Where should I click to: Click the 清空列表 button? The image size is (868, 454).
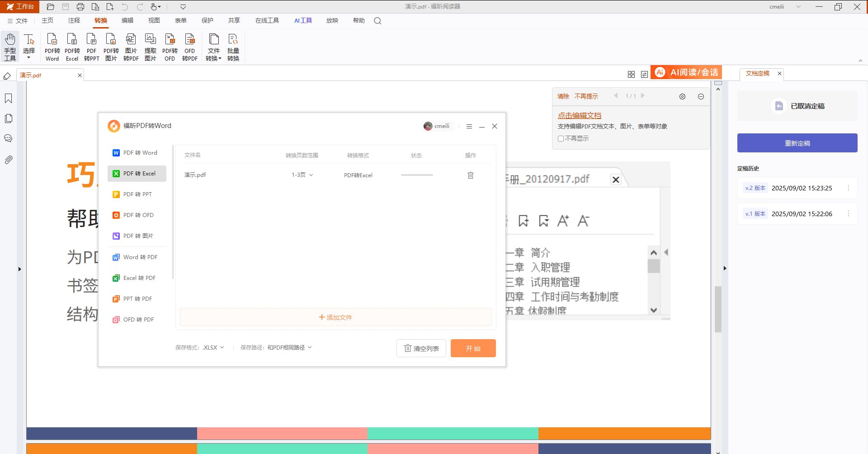(x=421, y=348)
